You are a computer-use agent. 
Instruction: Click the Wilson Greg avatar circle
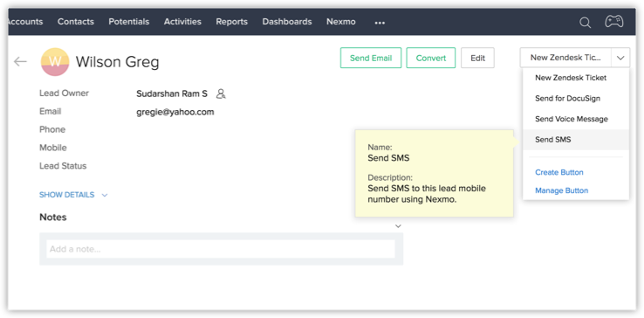[x=55, y=62]
